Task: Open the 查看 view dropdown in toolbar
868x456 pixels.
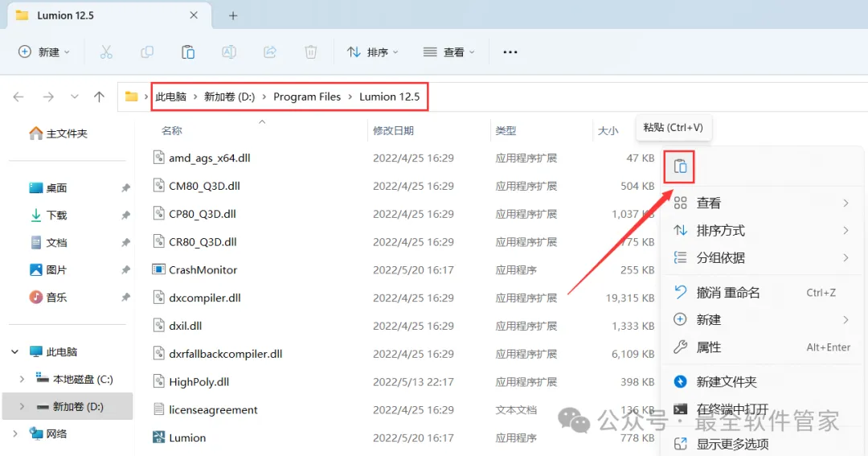Action: (449, 52)
